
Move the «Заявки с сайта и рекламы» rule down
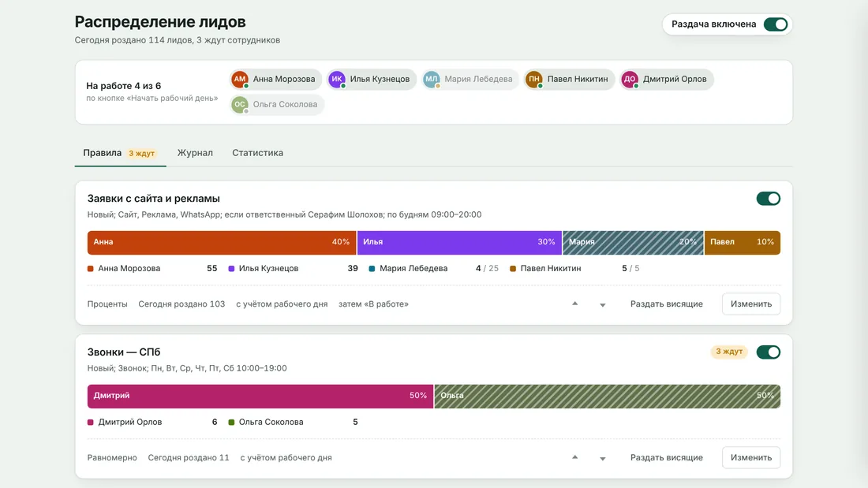point(602,304)
